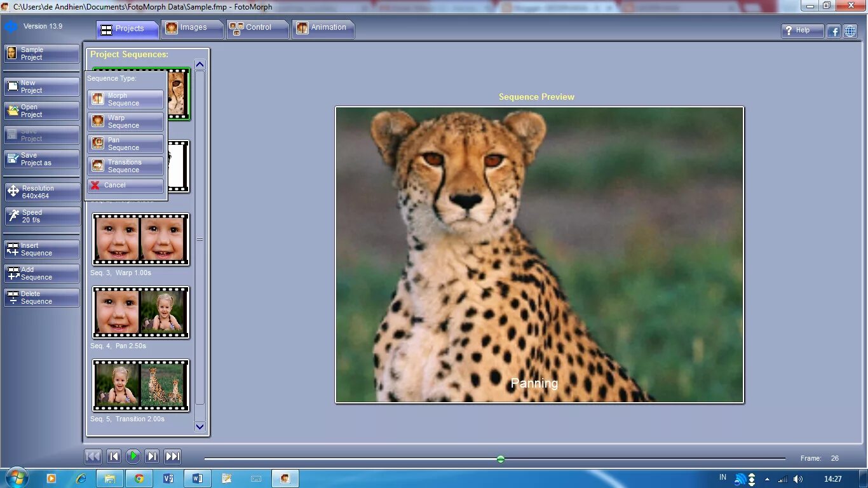
Task: Click 'Seq. 4, Pan 2.50s' label
Action: pyautogui.click(x=118, y=346)
